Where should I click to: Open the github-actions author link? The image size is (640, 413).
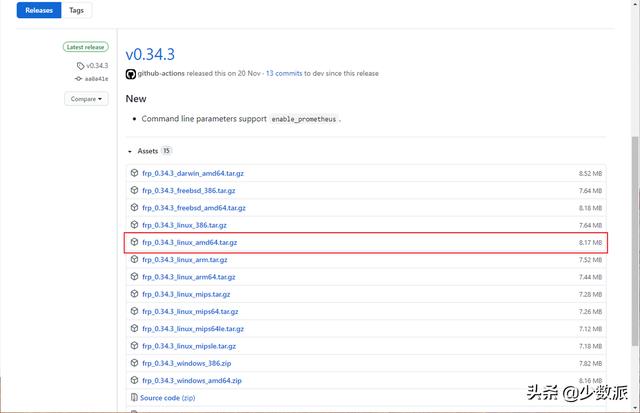[163, 74]
